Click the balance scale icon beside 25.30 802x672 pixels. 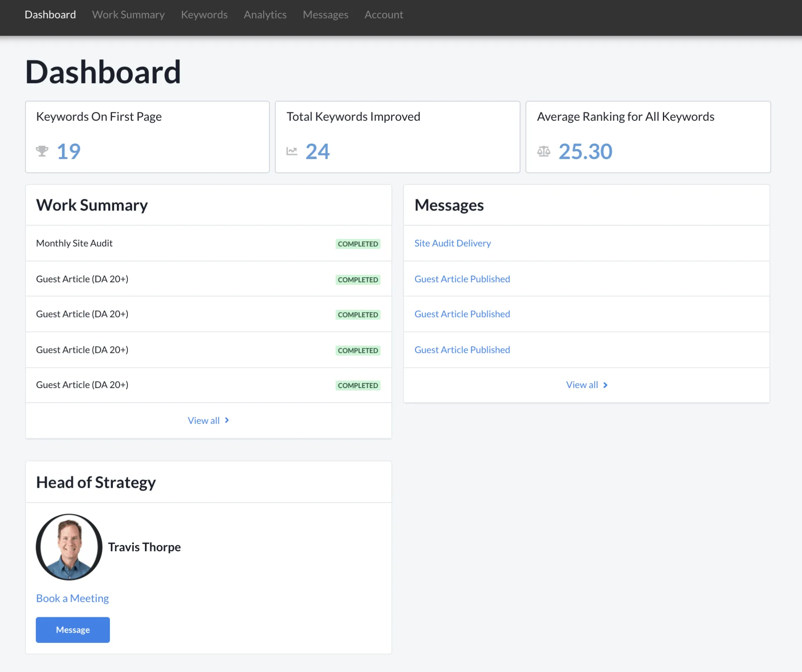[x=543, y=151]
